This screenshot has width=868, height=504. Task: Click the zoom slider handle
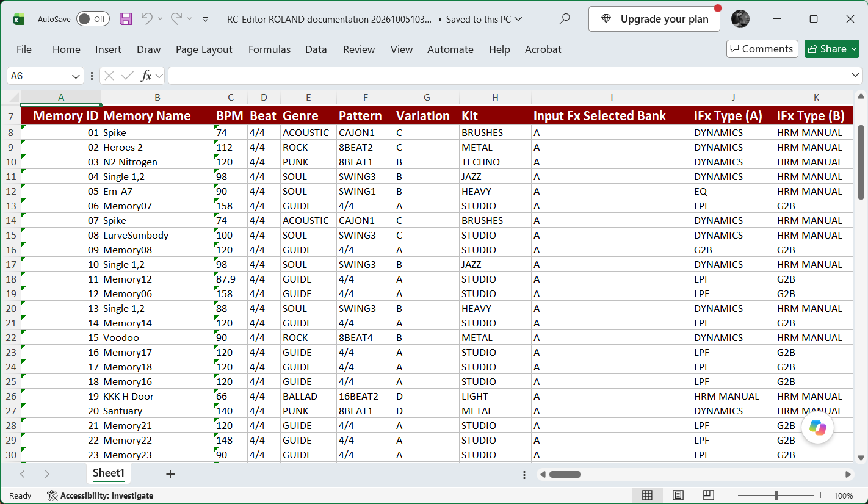[x=776, y=495]
